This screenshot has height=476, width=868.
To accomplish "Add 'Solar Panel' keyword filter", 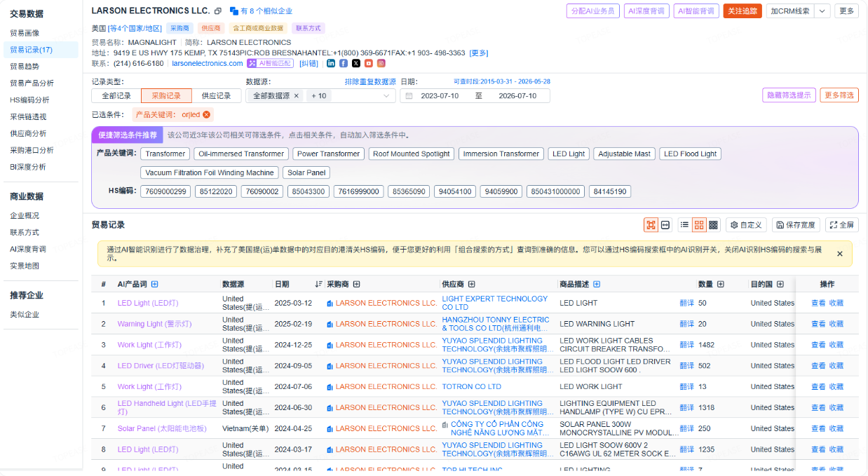I will tap(306, 172).
